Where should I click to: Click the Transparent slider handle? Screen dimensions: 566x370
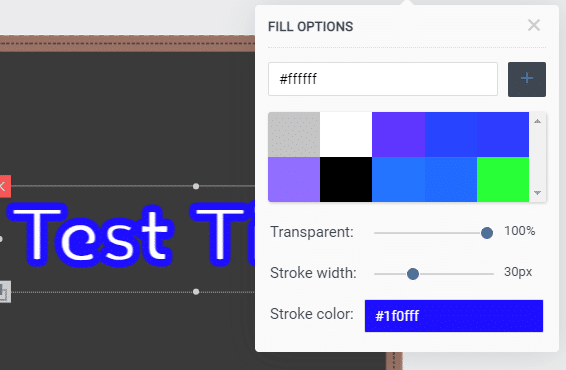tap(487, 233)
